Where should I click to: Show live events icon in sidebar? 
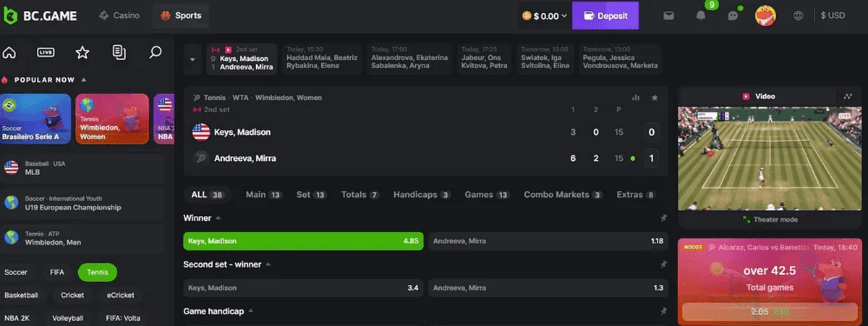[x=46, y=52]
